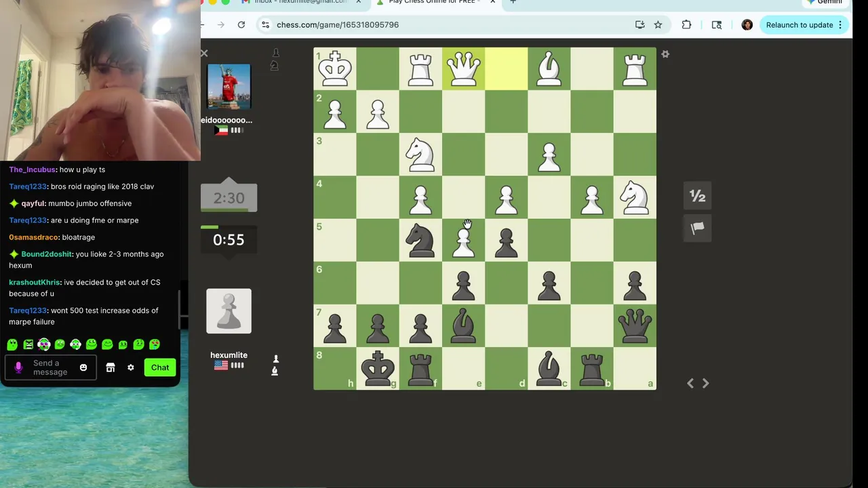
Task: Pick the black bishop on e7
Action: pos(463,325)
